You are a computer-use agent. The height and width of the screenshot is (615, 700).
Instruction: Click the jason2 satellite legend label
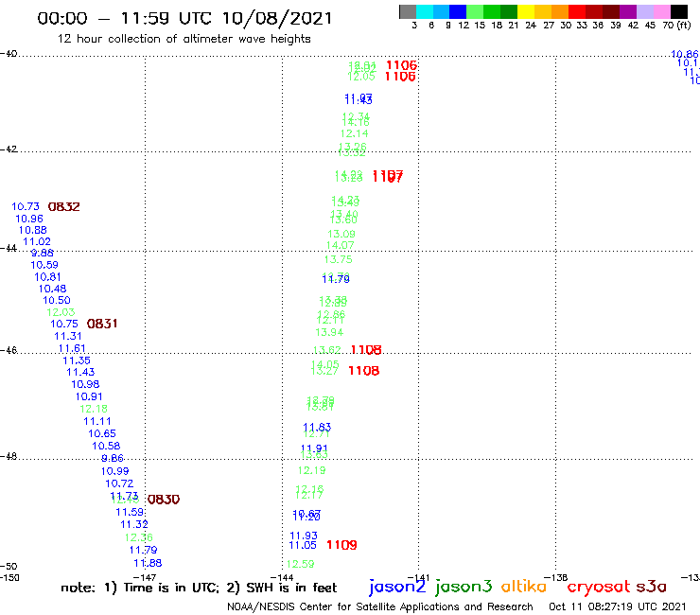click(397, 587)
